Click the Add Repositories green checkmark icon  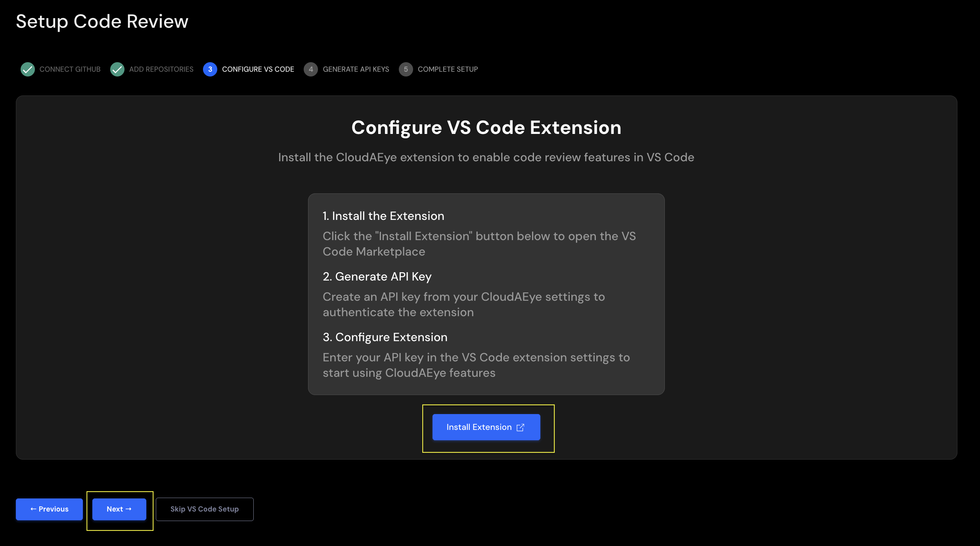pyautogui.click(x=117, y=69)
